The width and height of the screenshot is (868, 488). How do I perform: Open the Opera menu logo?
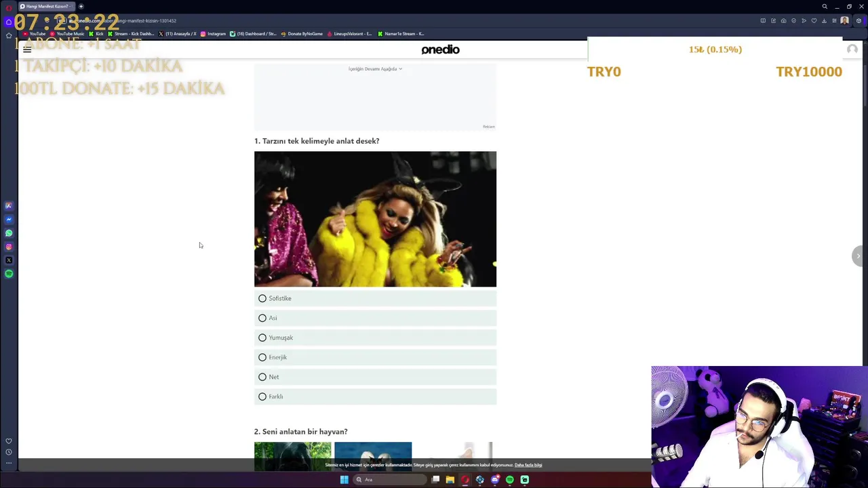8,7
